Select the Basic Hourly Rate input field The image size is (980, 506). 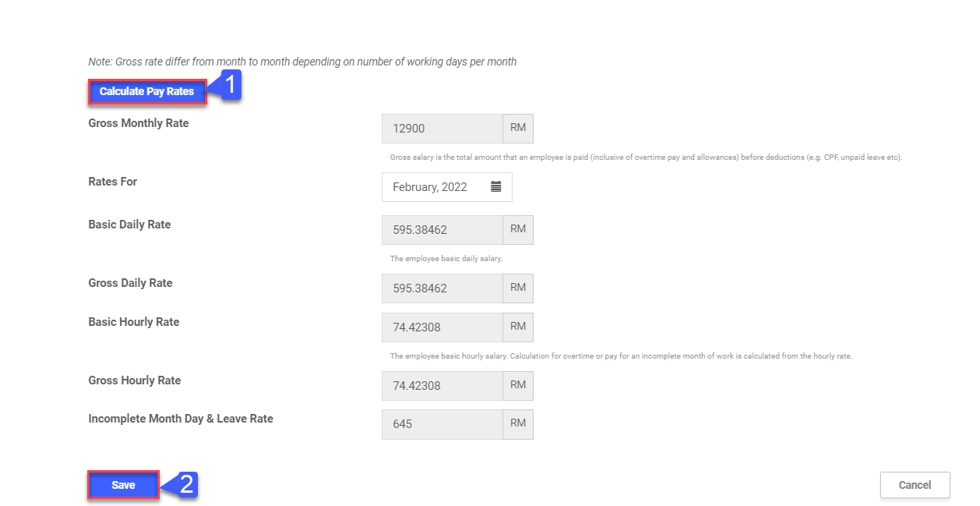coord(442,327)
